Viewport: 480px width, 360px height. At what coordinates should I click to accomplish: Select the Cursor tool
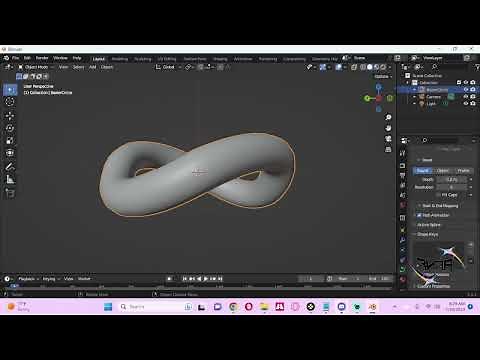tap(10, 102)
